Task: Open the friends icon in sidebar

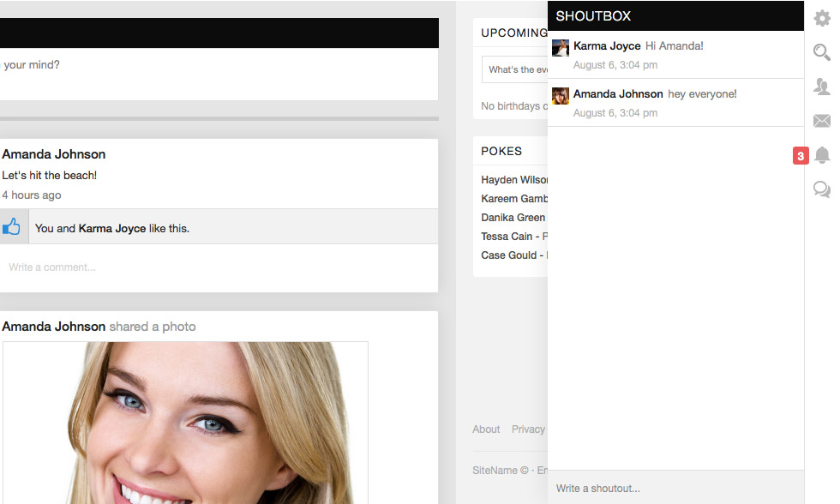Action: point(821,87)
